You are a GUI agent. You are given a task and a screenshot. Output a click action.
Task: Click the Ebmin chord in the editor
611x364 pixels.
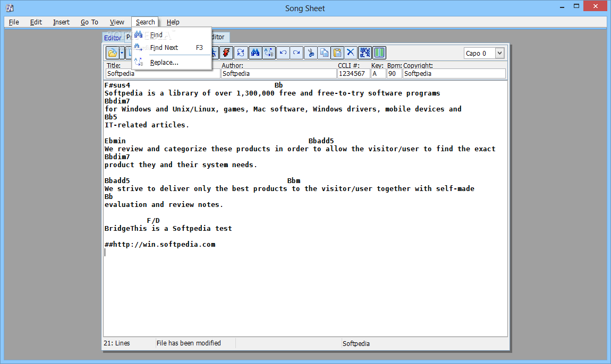115,141
